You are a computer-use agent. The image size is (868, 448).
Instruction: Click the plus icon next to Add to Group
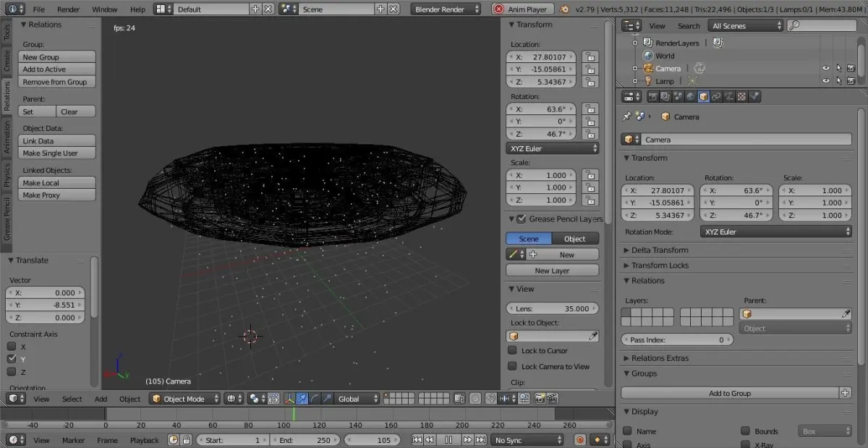(846, 393)
